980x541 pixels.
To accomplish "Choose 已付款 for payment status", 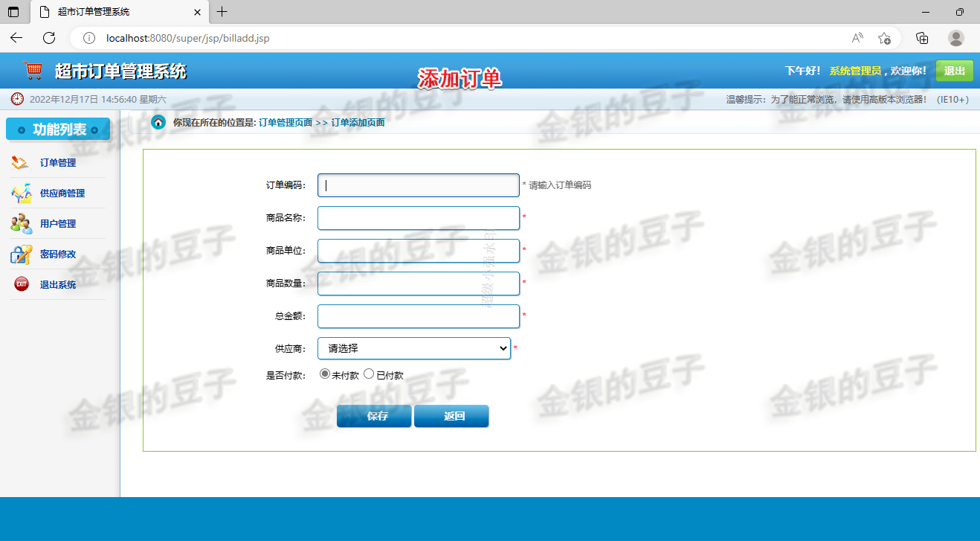I will 369,374.
